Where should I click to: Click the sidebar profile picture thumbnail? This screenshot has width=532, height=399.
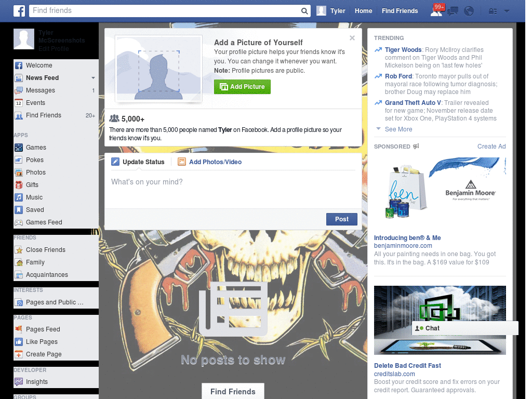pyautogui.click(x=24, y=39)
